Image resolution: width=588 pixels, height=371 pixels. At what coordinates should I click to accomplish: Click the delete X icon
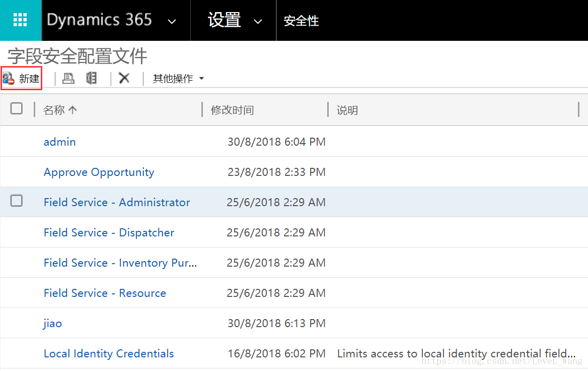(124, 78)
